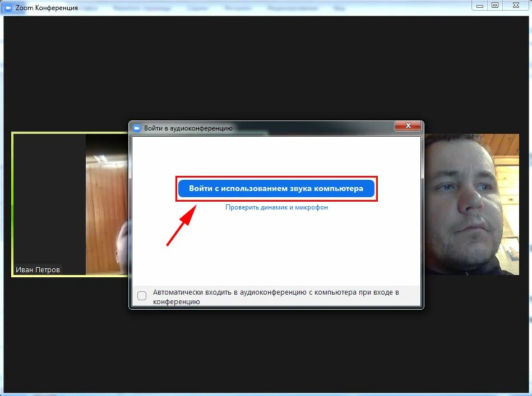Open "Проверить динамик и микрофон" link
This screenshot has width=532, height=396.
click(276, 207)
